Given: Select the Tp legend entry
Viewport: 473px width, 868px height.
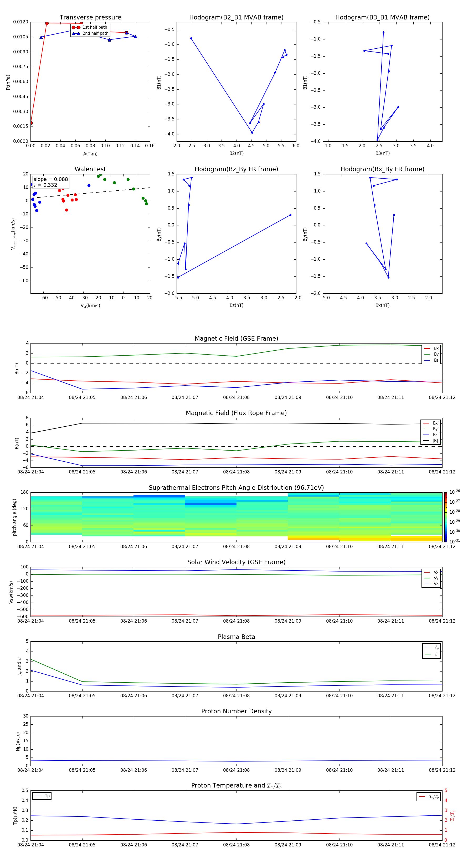Looking at the screenshot, I should point(42,796).
